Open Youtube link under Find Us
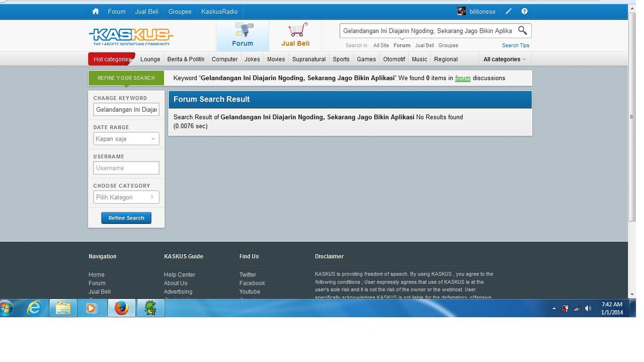 tap(250, 292)
